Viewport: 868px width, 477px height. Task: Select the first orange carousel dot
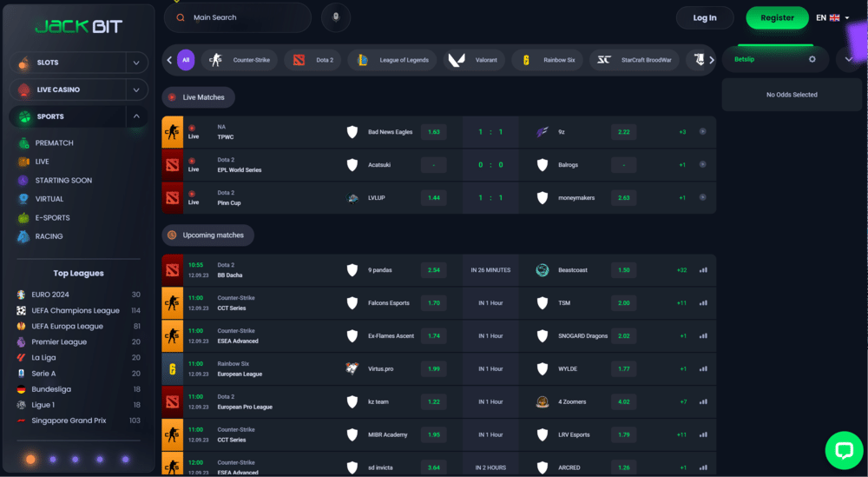click(x=30, y=460)
